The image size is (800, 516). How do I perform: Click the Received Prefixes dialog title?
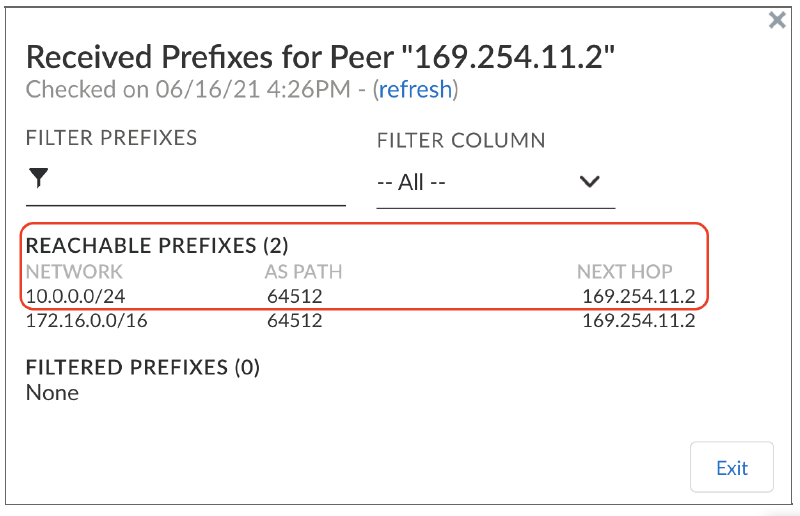click(x=320, y=57)
